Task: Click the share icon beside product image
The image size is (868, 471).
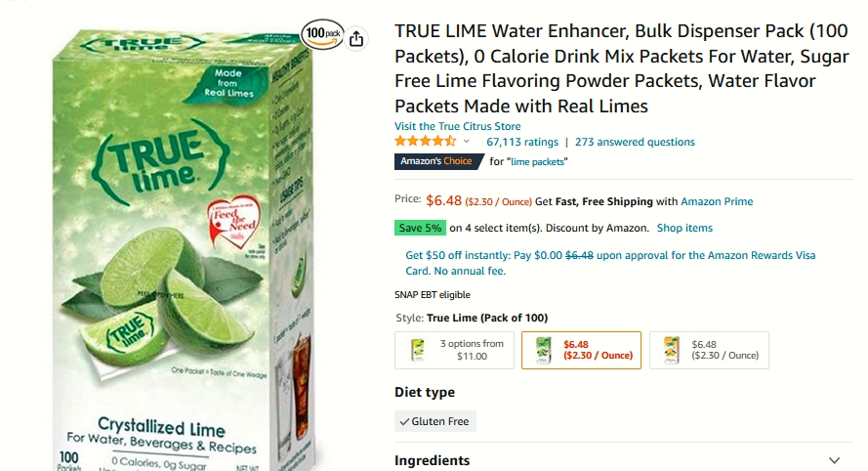Action: coord(356,39)
